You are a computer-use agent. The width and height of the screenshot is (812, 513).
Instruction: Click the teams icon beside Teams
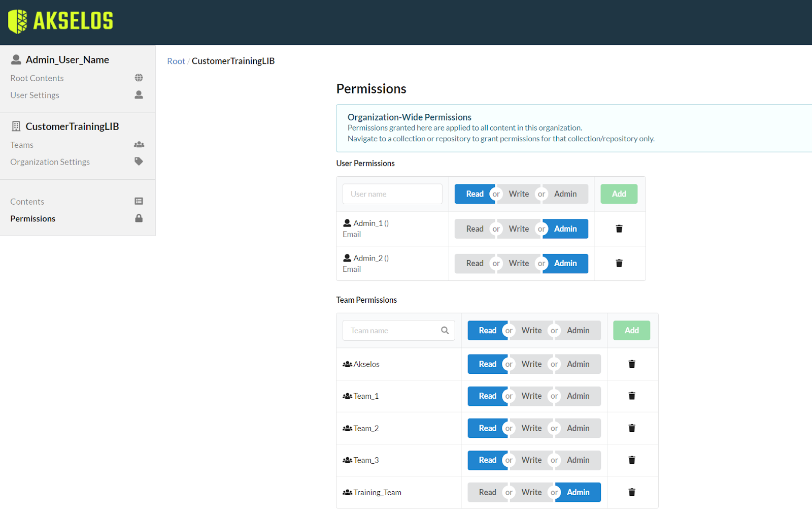pyautogui.click(x=139, y=144)
